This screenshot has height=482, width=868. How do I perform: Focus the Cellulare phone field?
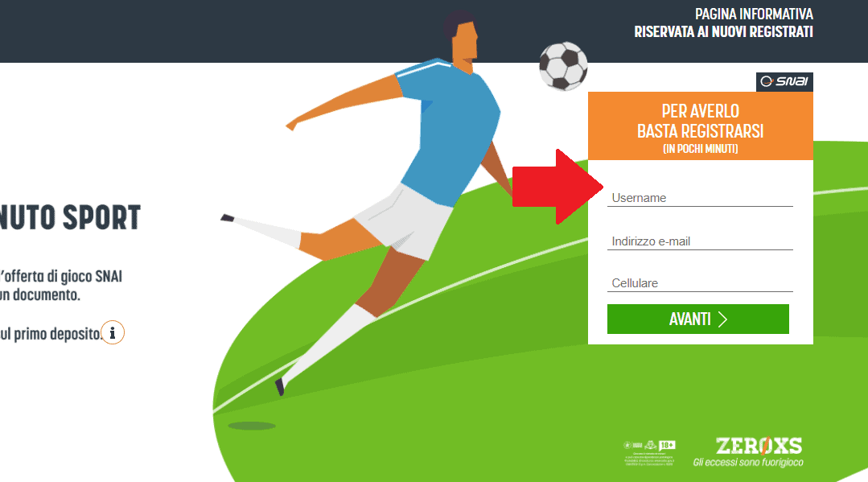[700, 283]
